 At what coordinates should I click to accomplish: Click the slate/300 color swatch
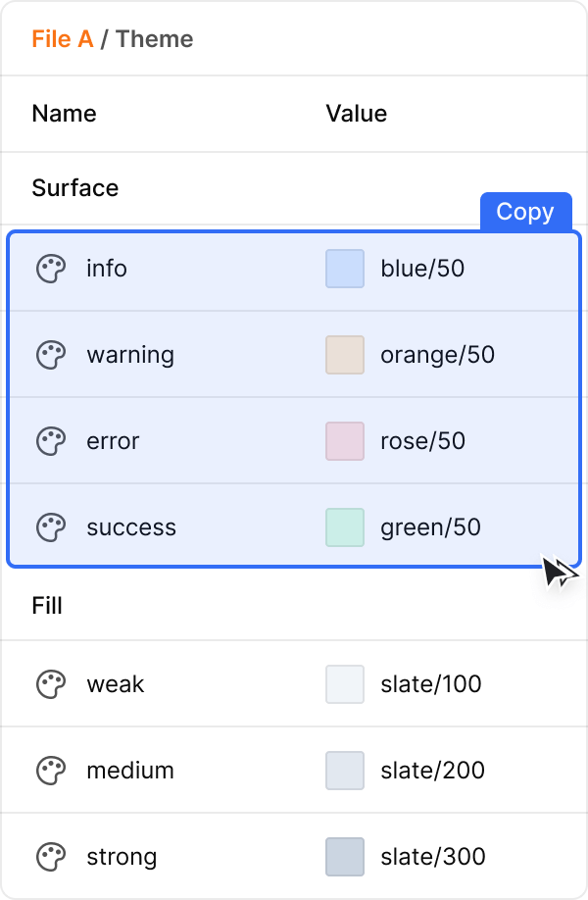[345, 857]
